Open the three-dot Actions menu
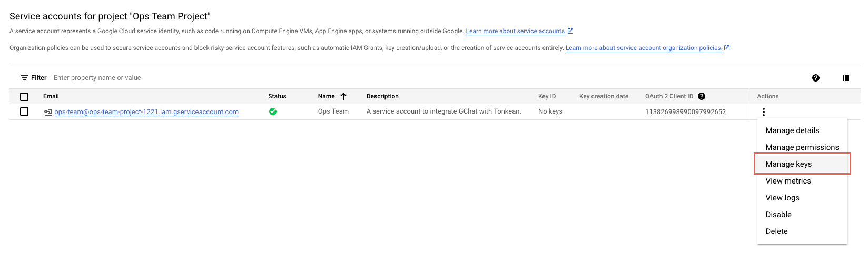Screen dimensions: 868x264 763,111
